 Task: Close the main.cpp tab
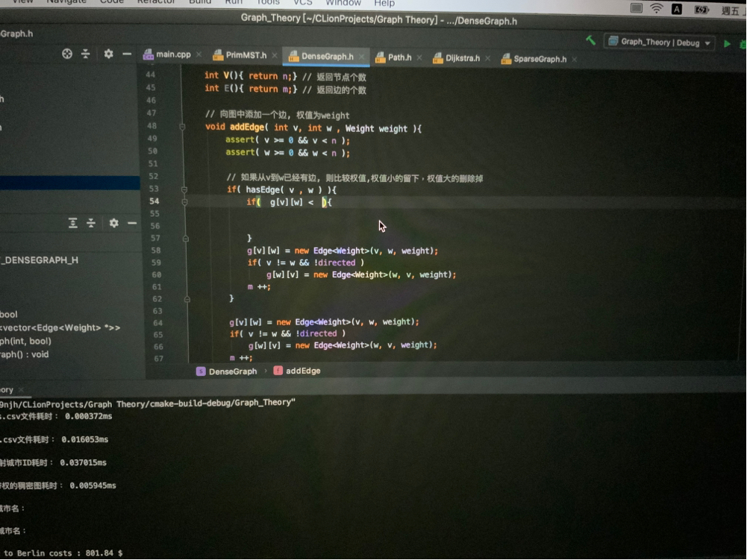(199, 54)
